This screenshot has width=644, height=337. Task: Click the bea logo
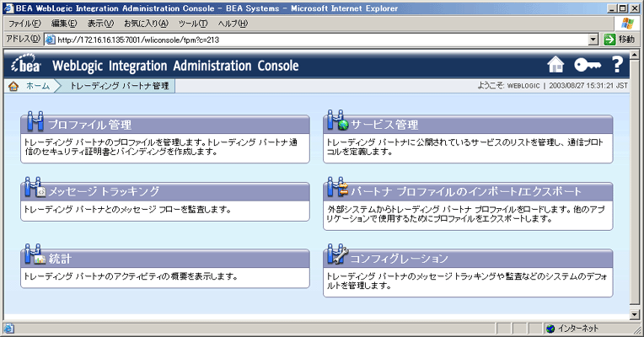pos(26,64)
